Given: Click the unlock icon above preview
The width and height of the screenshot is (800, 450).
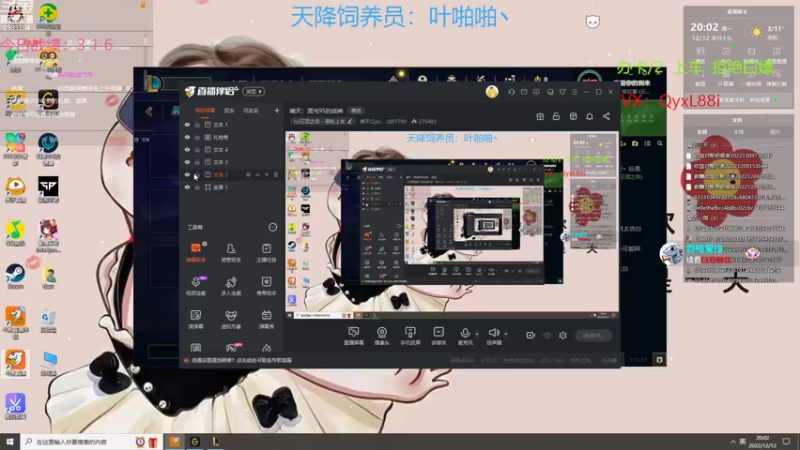Looking at the screenshot, I should click(556, 116).
